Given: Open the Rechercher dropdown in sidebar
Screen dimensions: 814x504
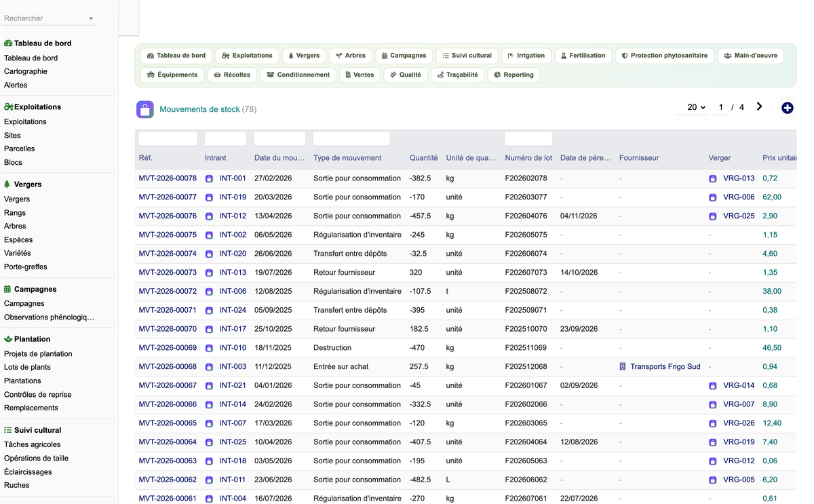Looking at the screenshot, I should (x=49, y=18).
